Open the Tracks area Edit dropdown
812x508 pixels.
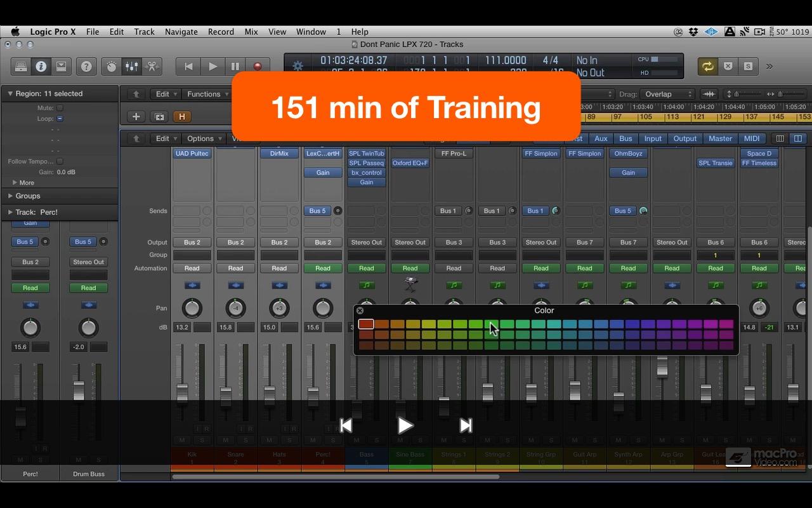click(167, 94)
